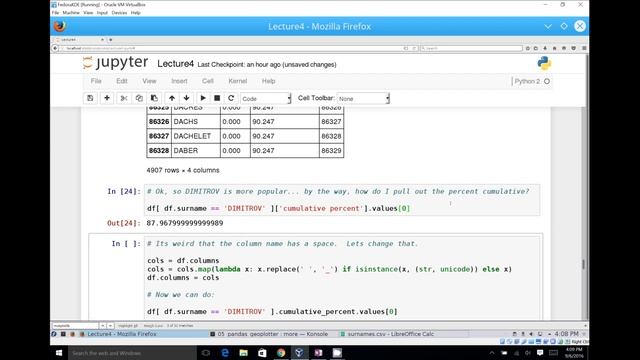This screenshot has height=360, width=640.
Task: Copy the selected cell
Action: coord(139,98)
